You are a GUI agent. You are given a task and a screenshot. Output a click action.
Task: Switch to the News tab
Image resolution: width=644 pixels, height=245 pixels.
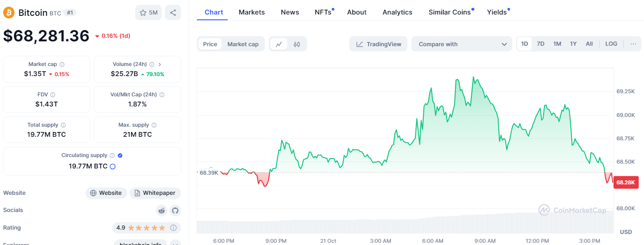coord(290,12)
